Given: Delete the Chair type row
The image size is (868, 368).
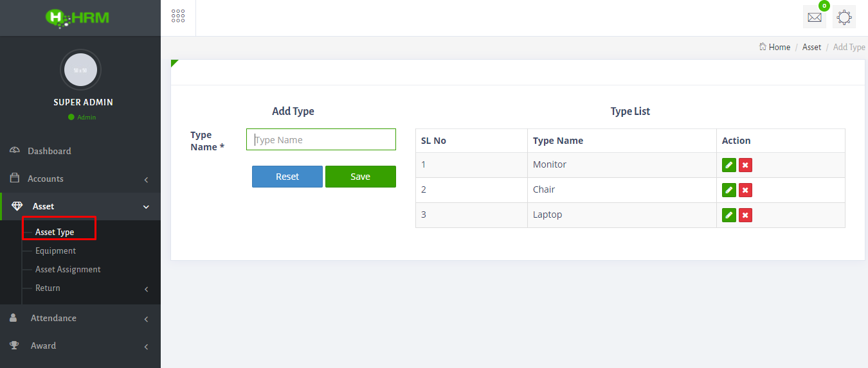Looking at the screenshot, I should [x=745, y=190].
